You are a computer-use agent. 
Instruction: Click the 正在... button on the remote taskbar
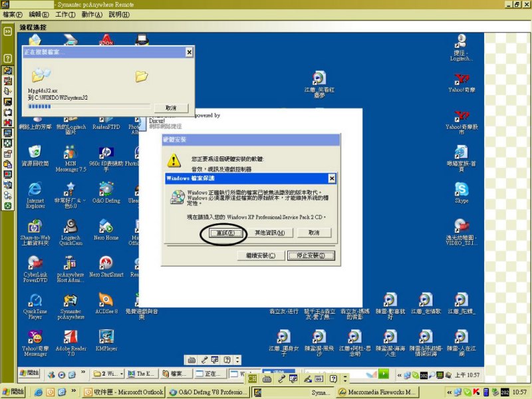(x=211, y=374)
